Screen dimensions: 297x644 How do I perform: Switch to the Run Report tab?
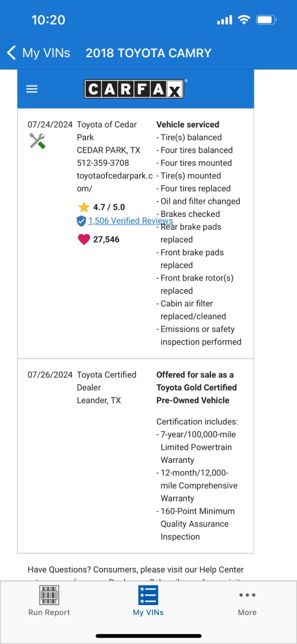(x=49, y=601)
